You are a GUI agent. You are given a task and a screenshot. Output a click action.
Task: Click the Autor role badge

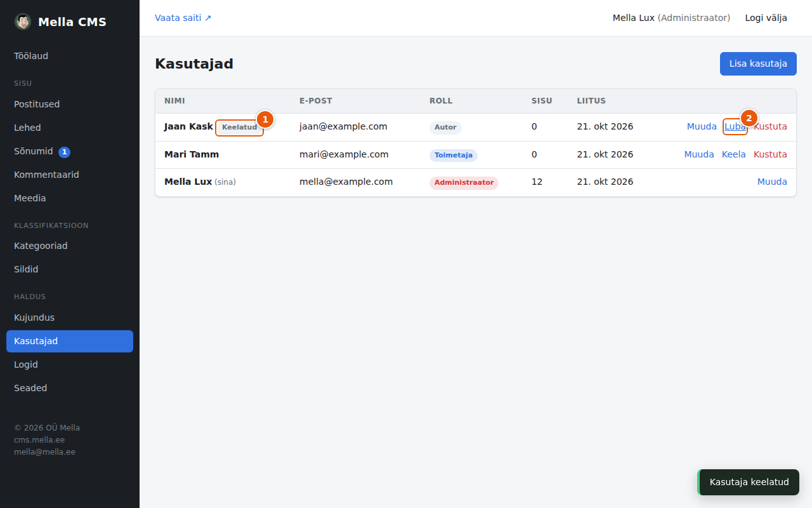445,128
